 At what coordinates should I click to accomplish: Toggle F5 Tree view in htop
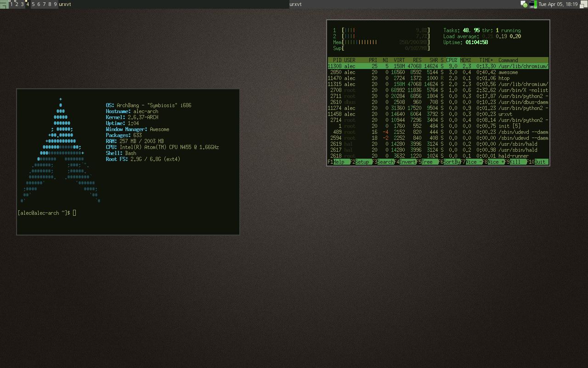[427, 162]
